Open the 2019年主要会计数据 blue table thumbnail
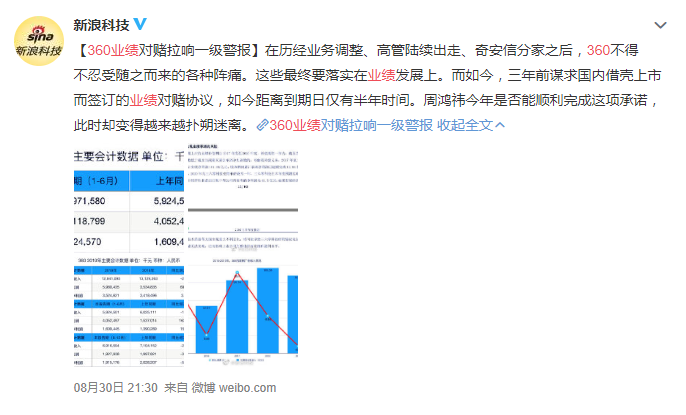 (129, 311)
